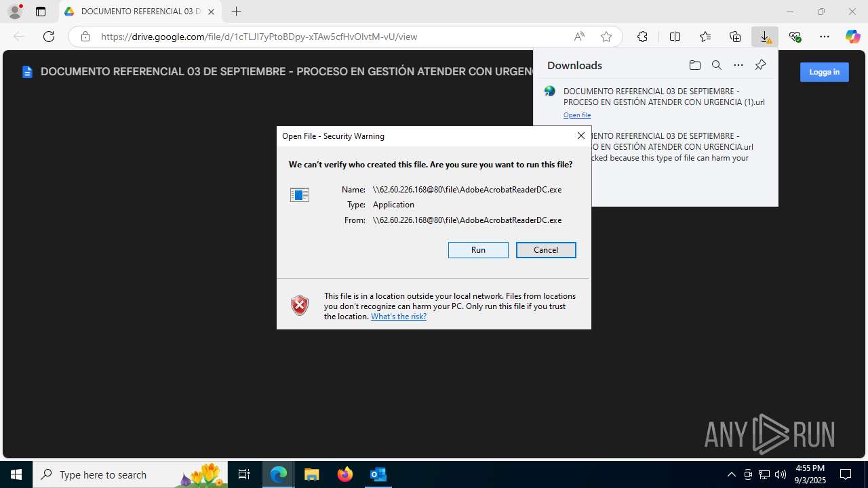Close the Open File Security Warning dialog
The image size is (868, 488).
click(580, 136)
